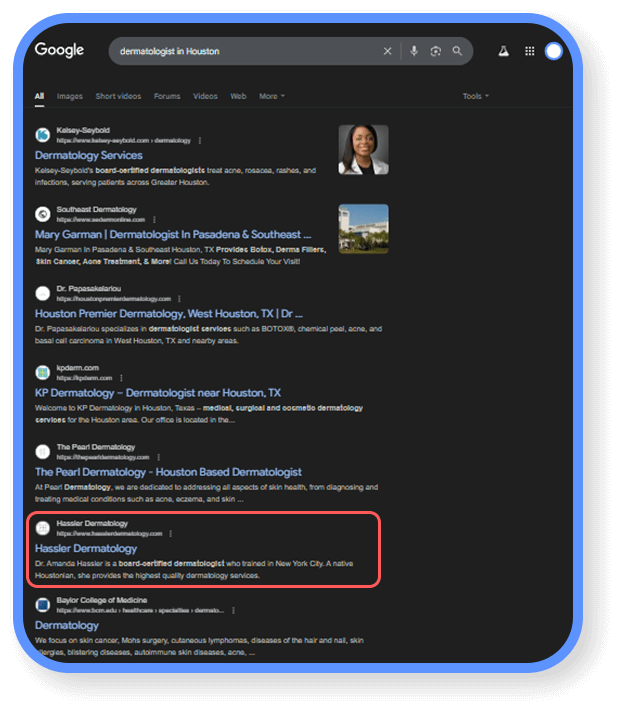Start voice search with microphone icon
This screenshot has height=710, width=620.
(x=414, y=51)
